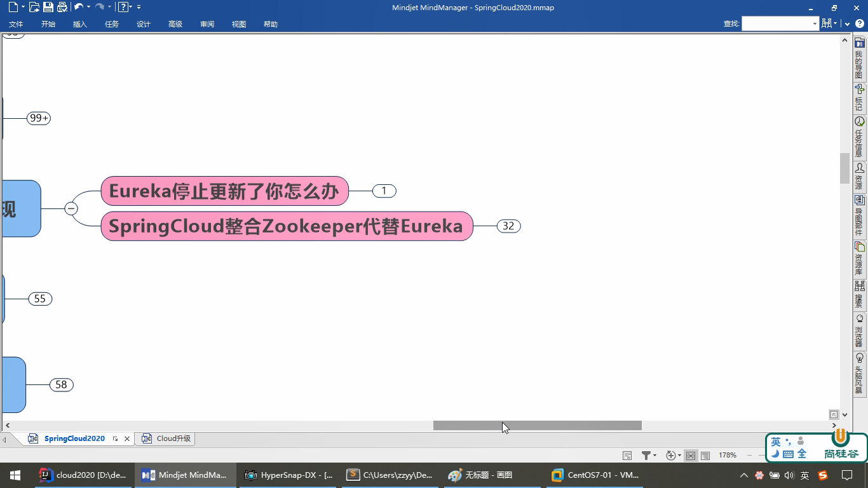Image resolution: width=868 pixels, height=488 pixels.
Task: Collapse the branch with the minus toggle
Action: [x=72, y=208]
